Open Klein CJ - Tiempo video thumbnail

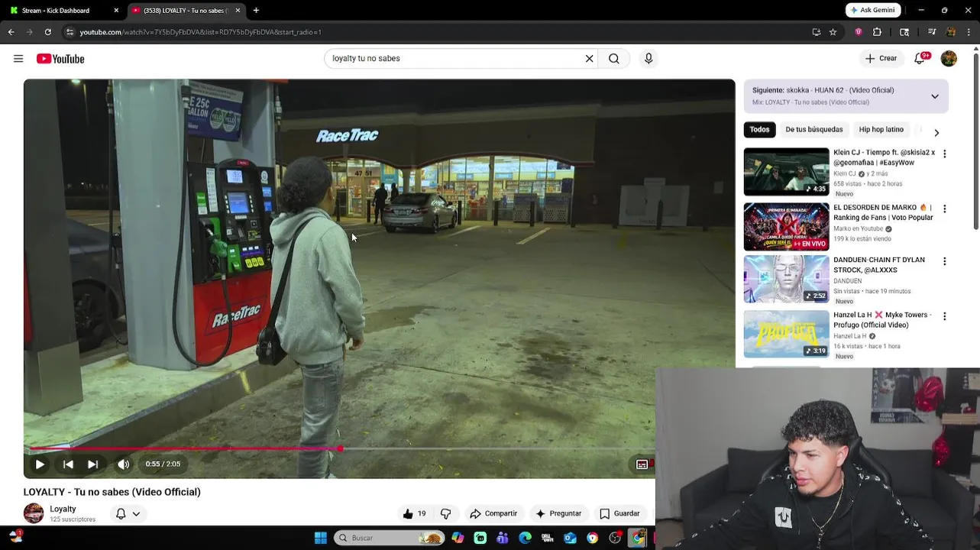[786, 172]
